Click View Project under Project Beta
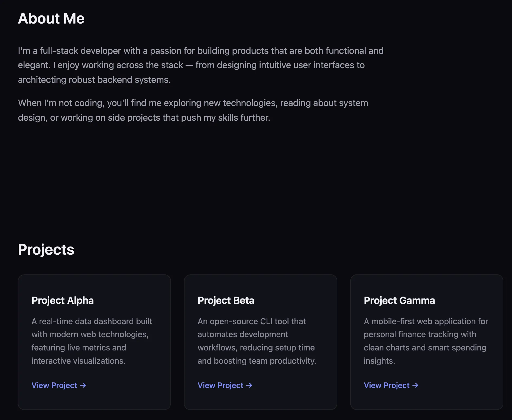Screen dimensions: 512x420 (x=221, y=385)
